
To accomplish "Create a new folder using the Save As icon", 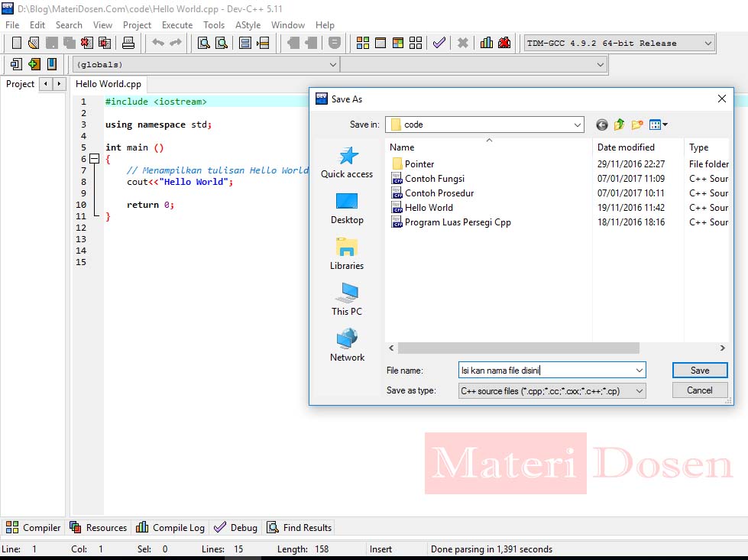I will [636, 125].
